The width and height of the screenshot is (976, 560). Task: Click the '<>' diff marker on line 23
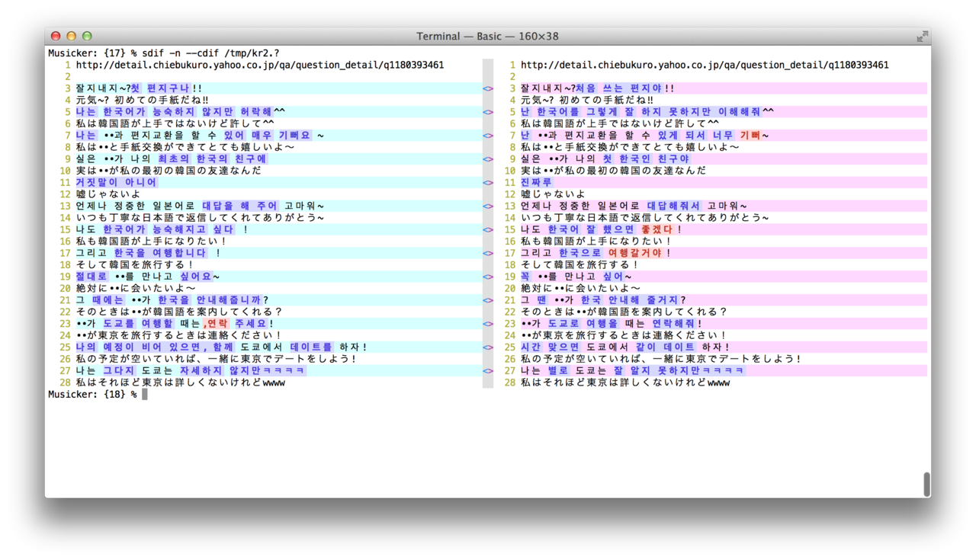point(488,324)
